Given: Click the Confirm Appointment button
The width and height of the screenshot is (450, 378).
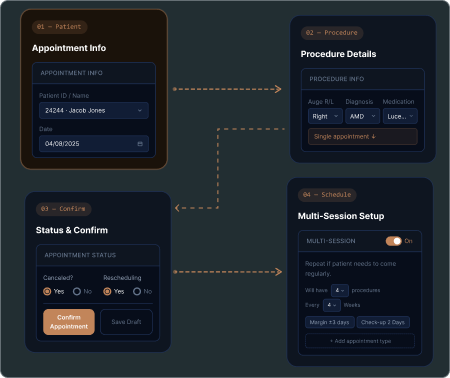Looking at the screenshot, I should click(x=69, y=322).
